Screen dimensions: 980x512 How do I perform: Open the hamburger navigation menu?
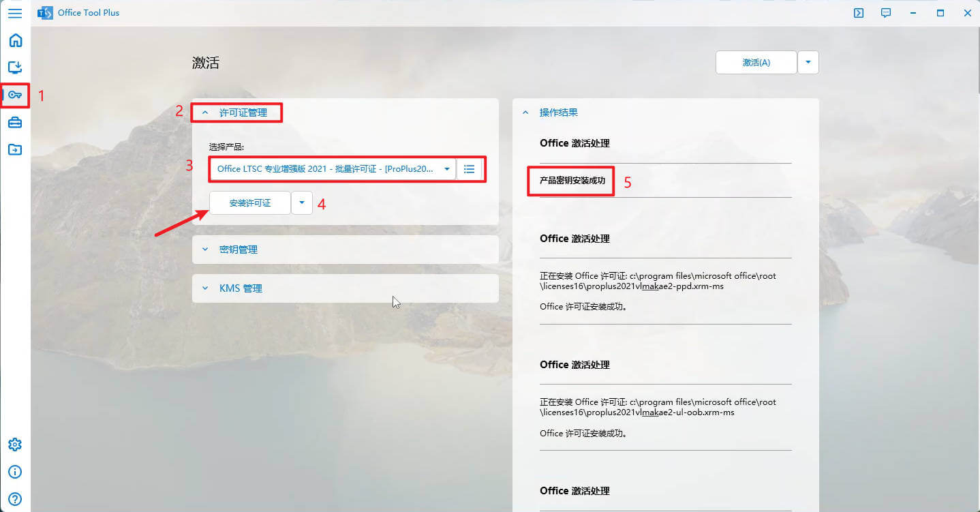[15, 13]
